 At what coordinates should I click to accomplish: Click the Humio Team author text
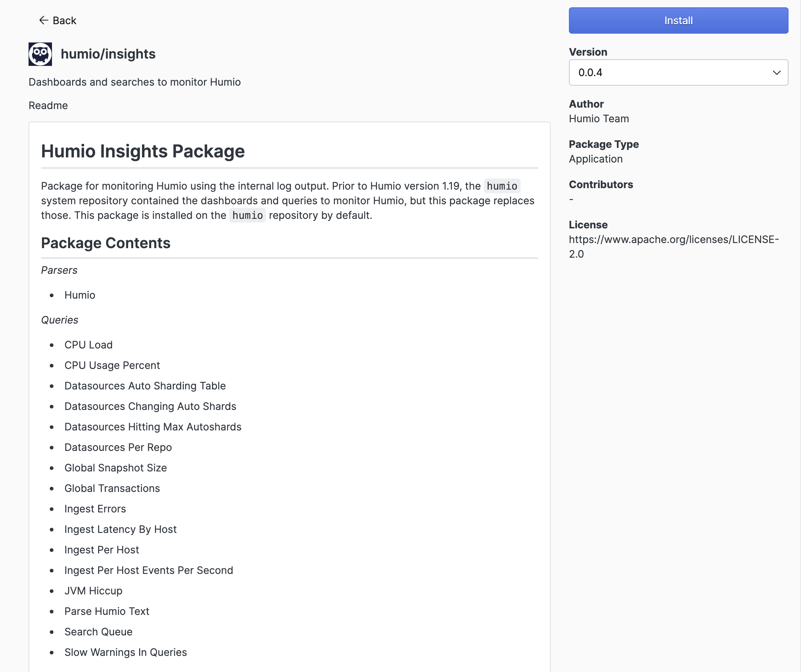pos(599,119)
